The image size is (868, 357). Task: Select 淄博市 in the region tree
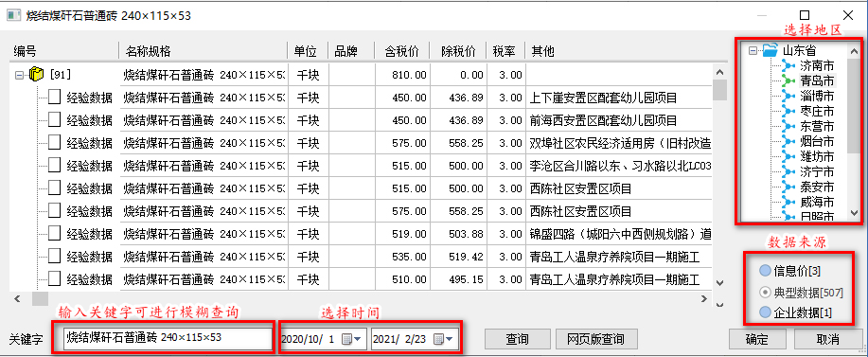[817, 97]
